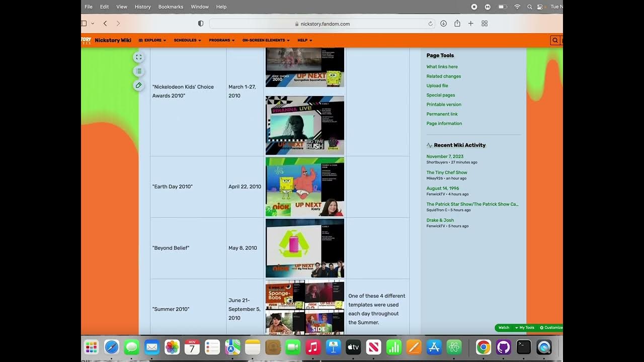Open the Bookmarks menu
This screenshot has height=362, width=644.
(x=171, y=7)
